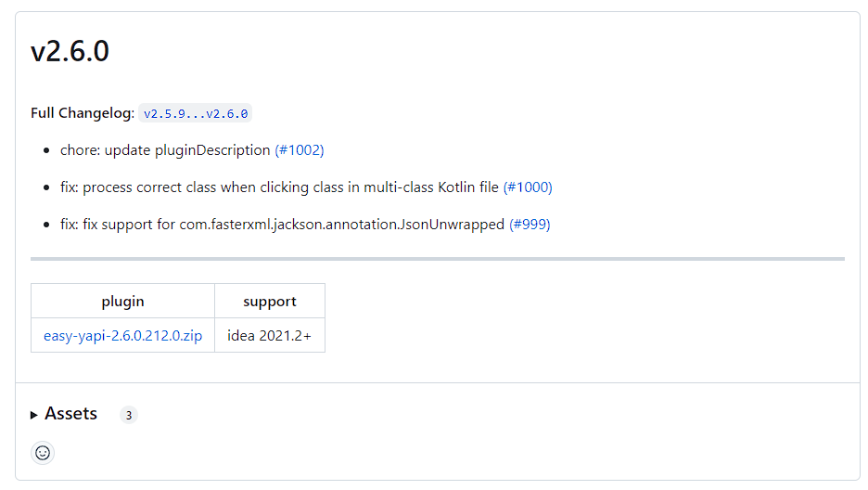
Task: Click the v2.6.0 release title
Action: pos(70,52)
